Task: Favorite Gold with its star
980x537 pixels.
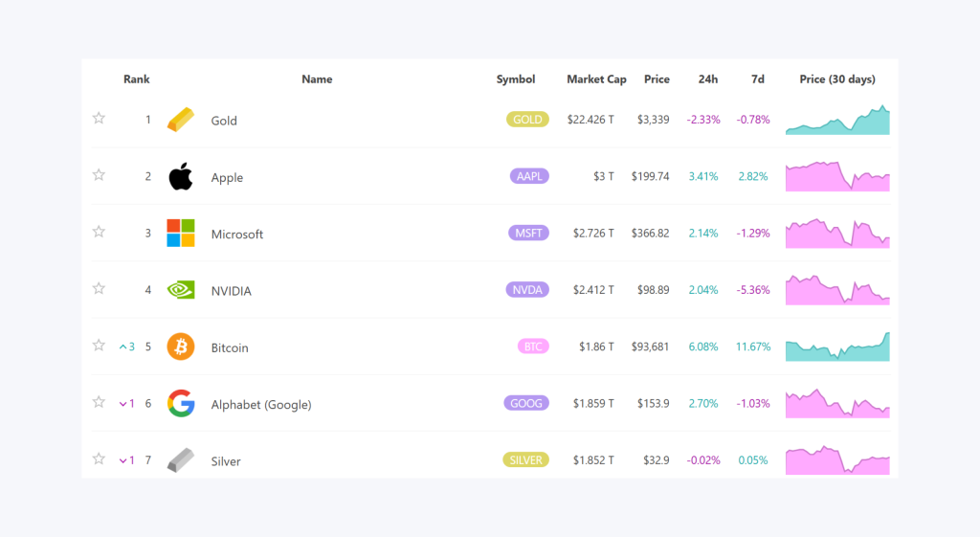Action: pyautogui.click(x=99, y=118)
